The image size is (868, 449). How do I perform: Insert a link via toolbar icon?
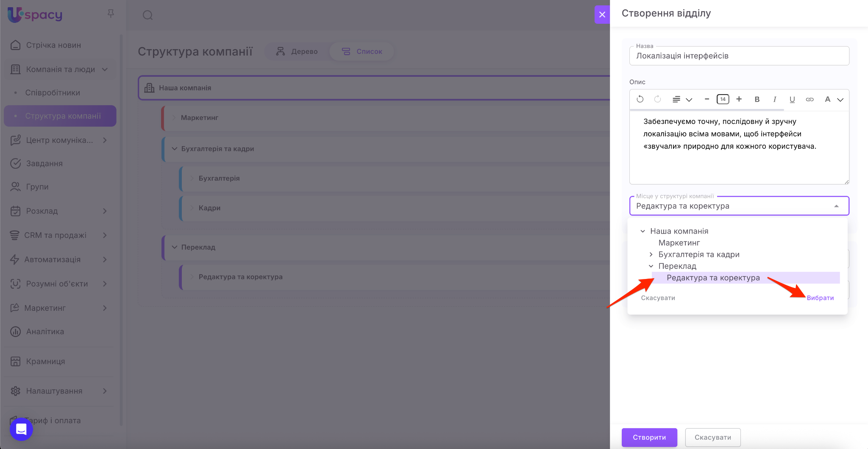coord(810,99)
